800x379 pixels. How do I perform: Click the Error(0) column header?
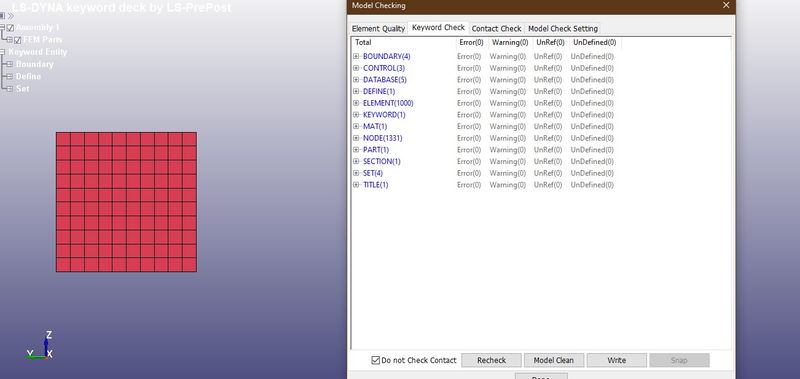coord(471,42)
